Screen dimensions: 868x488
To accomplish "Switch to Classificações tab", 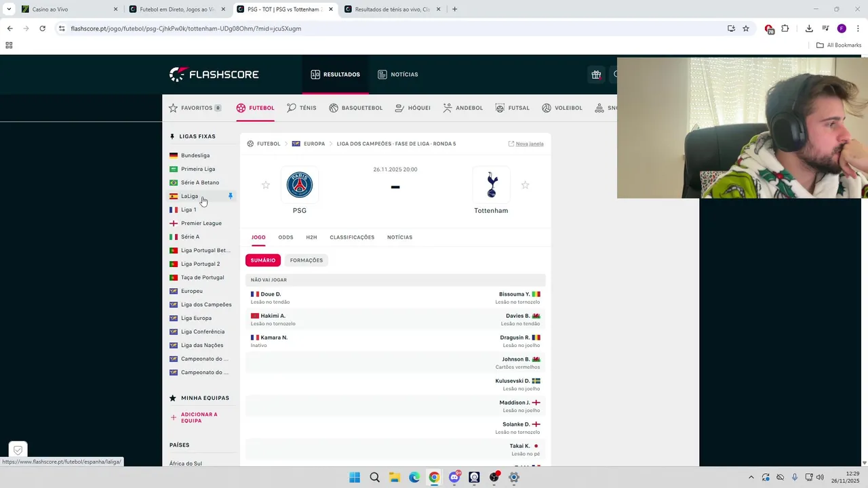I will coord(352,237).
